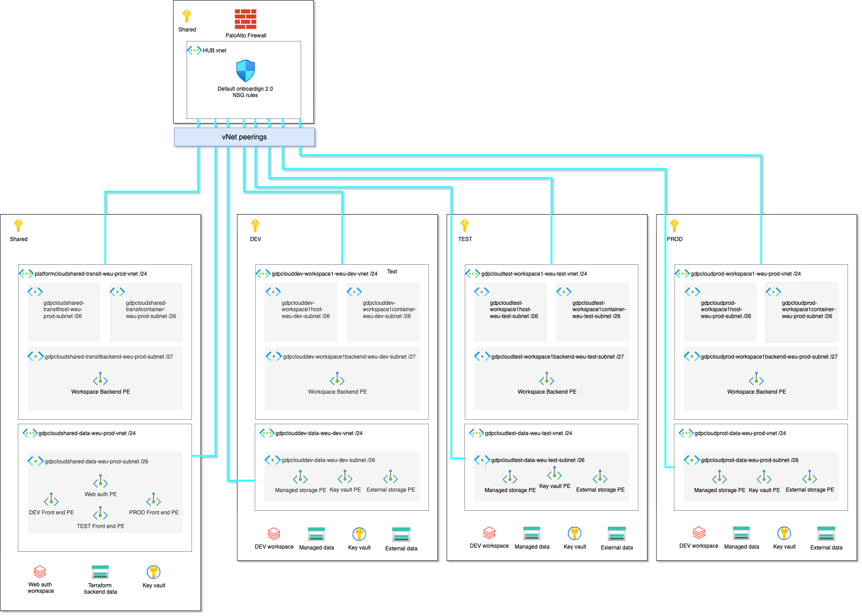This screenshot has height=616, width=862.
Task: Click the TEST subscription key icon
Action: click(465, 226)
